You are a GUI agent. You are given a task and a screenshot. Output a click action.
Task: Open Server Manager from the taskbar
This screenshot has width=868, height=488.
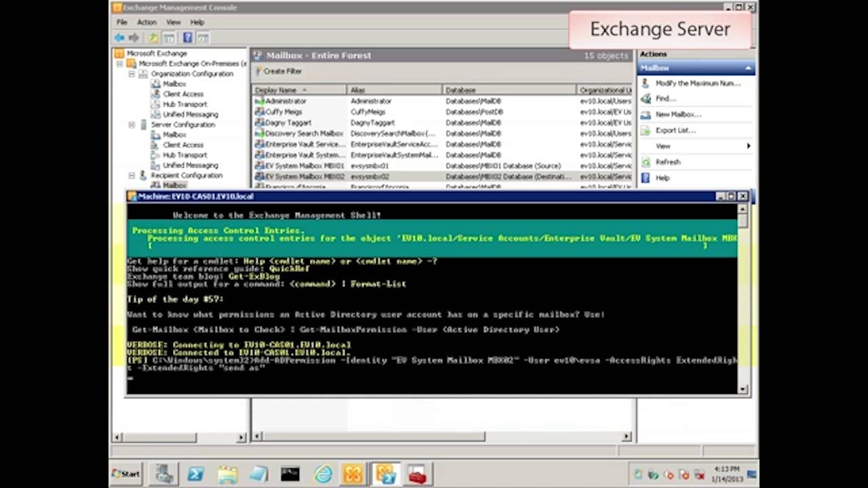(164, 474)
